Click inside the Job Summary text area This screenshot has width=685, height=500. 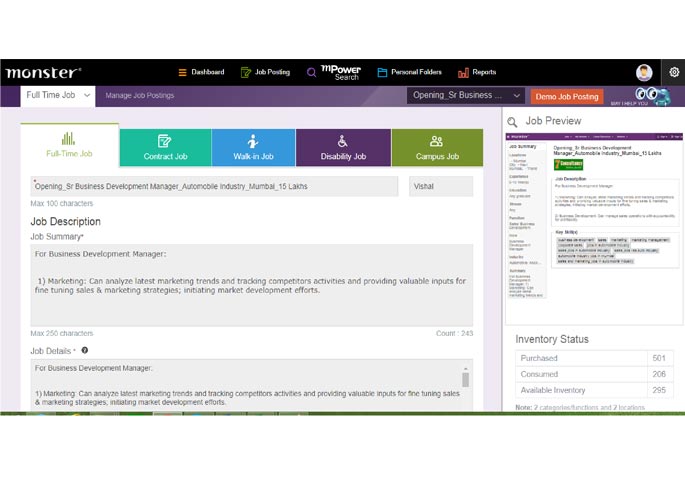pyautogui.click(x=252, y=285)
